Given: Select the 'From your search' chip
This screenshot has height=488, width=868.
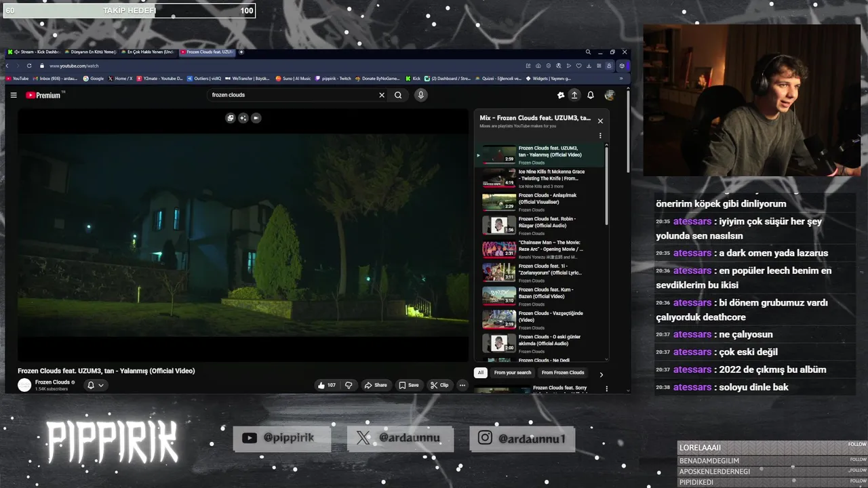Looking at the screenshot, I should point(513,372).
